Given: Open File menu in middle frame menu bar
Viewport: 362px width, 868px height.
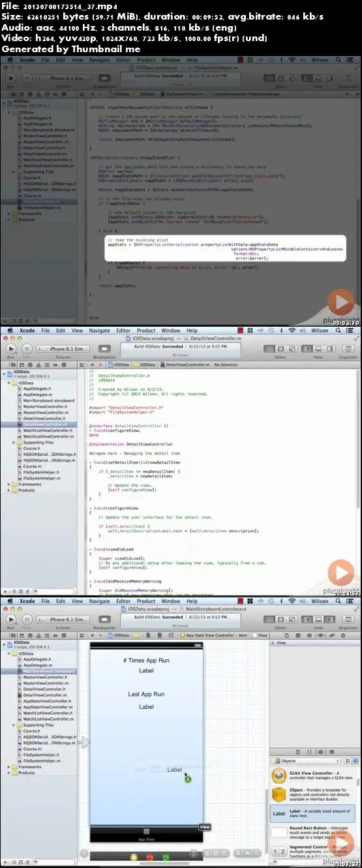Looking at the screenshot, I should pyautogui.click(x=44, y=331).
